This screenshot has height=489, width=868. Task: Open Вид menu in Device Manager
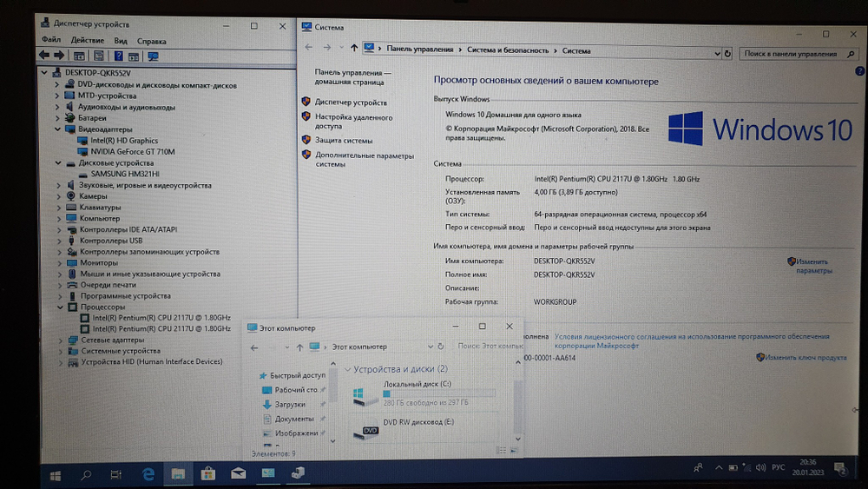[121, 41]
